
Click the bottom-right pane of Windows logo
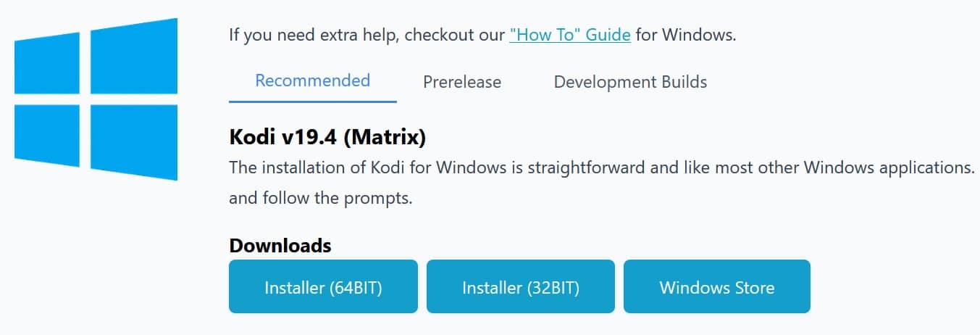coord(134,142)
